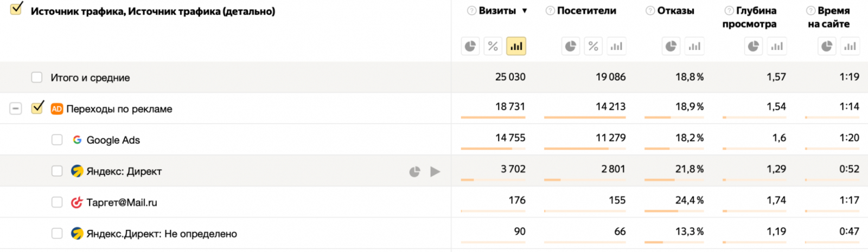This screenshot has width=868, height=252.
Task: Uncheck the Переходы по рекламе checkbox
Action: point(37,108)
